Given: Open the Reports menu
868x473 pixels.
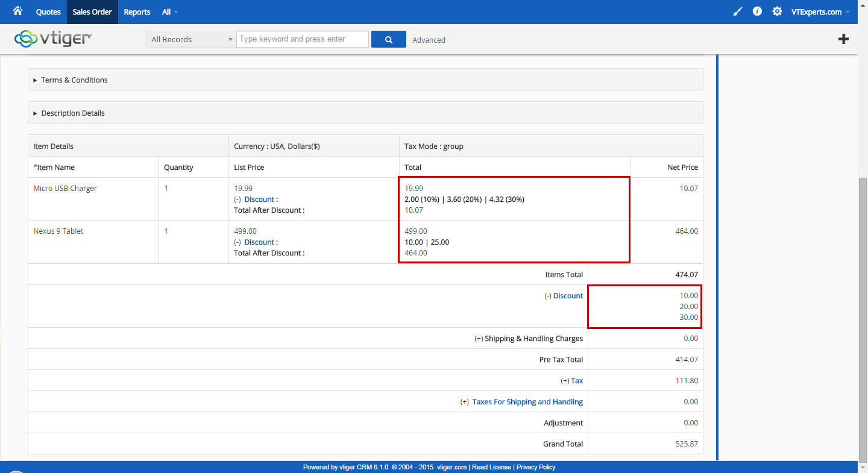Looking at the screenshot, I should coord(137,12).
